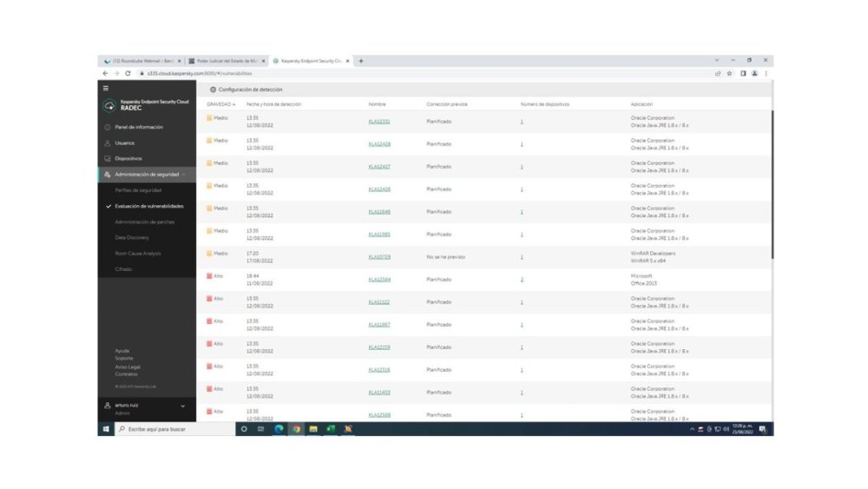Open the hamburger menu in the sidebar
This screenshot has width=868, height=489.
coord(106,88)
